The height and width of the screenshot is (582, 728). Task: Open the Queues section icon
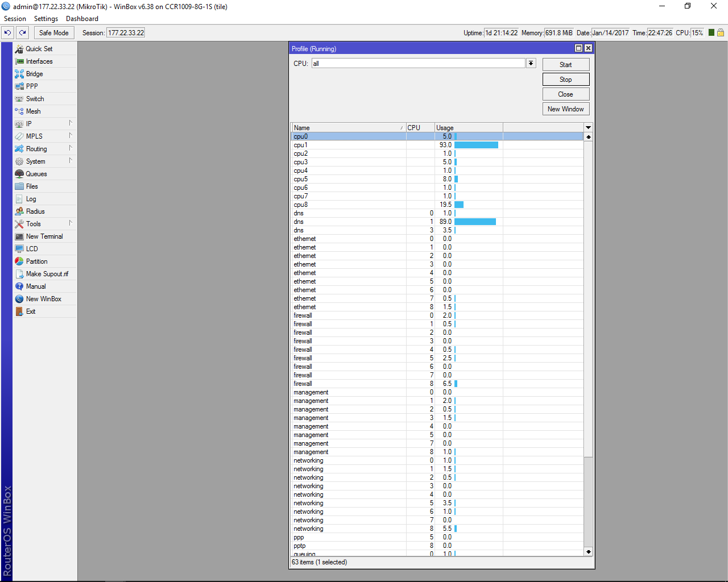pyautogui.click(x=19, y=174)
